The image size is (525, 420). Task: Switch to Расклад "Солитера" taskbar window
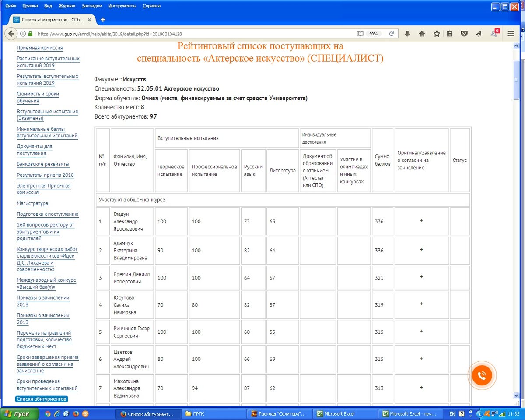[279, 413]
